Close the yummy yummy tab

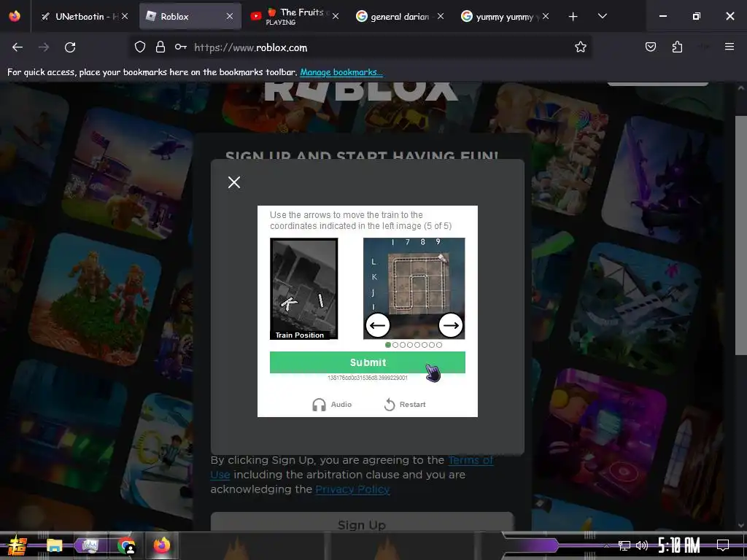pos(546,16)
